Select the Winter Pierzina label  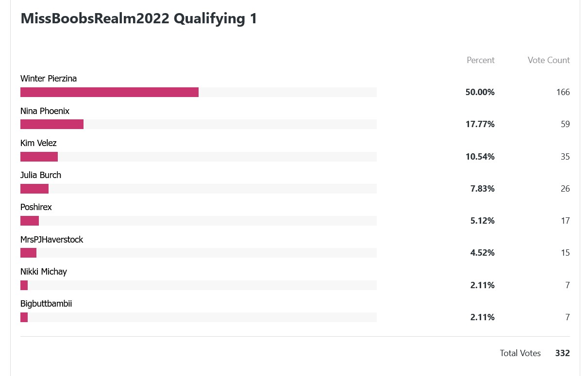(49, 79)
